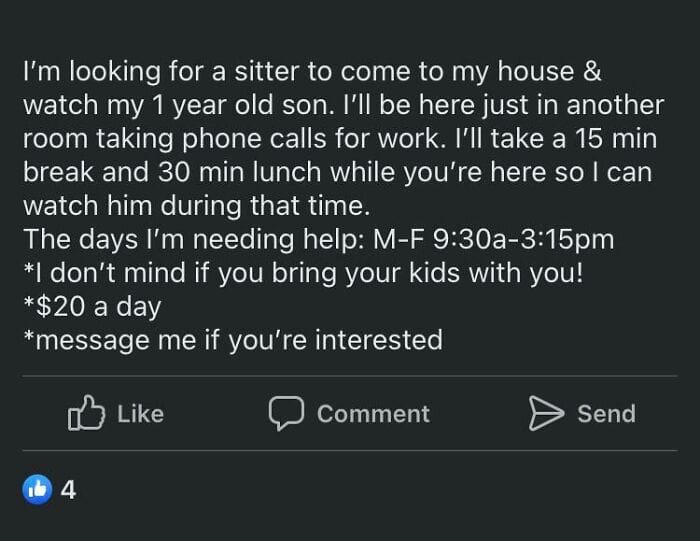Viewport: 700px width, 541px height.
Task: Select the "watch him during that time." line
Action: coord(196,206)
